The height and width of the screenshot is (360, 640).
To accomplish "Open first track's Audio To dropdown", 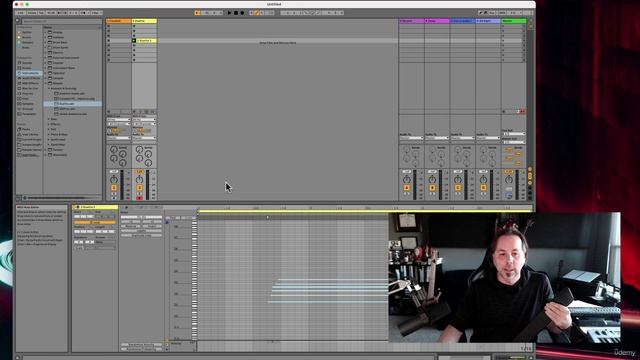I will (119, 138).
